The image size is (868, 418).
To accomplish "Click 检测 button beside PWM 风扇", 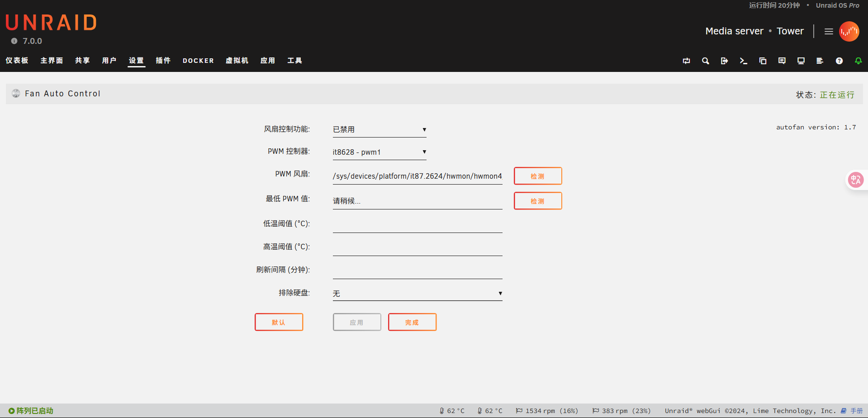I will tap(538, 176).
